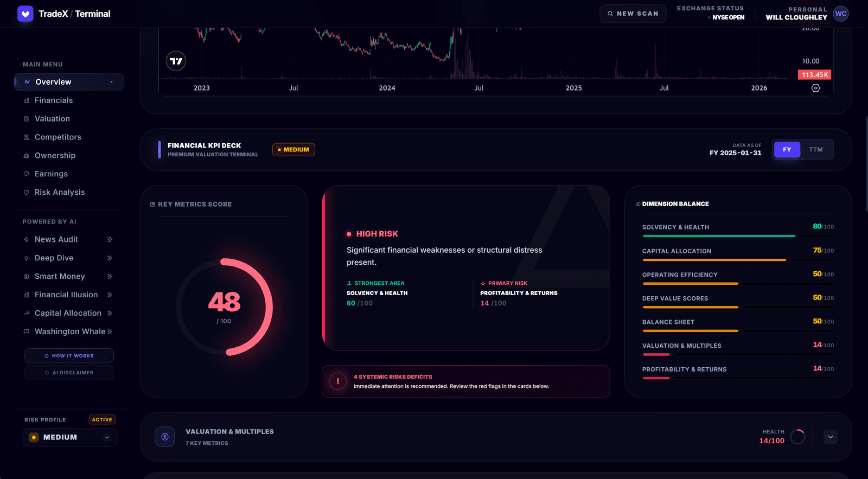Click the magnifier icon in New Scan
Image resolution: width=868 pixels, height=479 pixels.
click(x=610, y=14)
